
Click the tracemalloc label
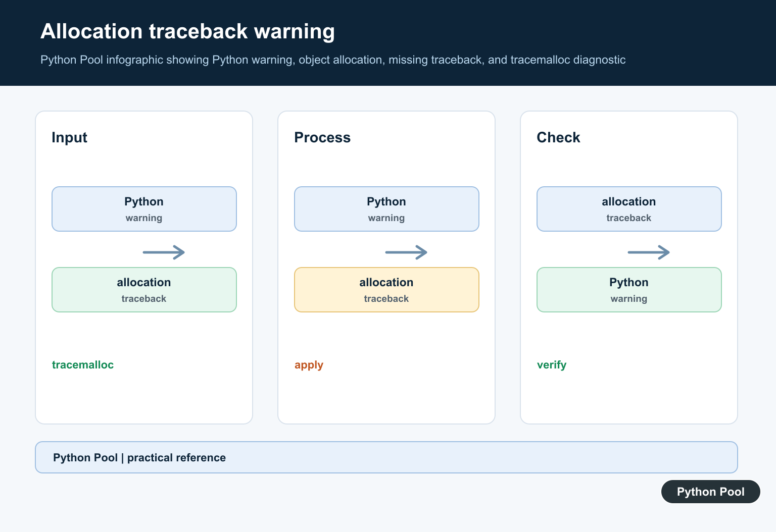click(83, 364)
